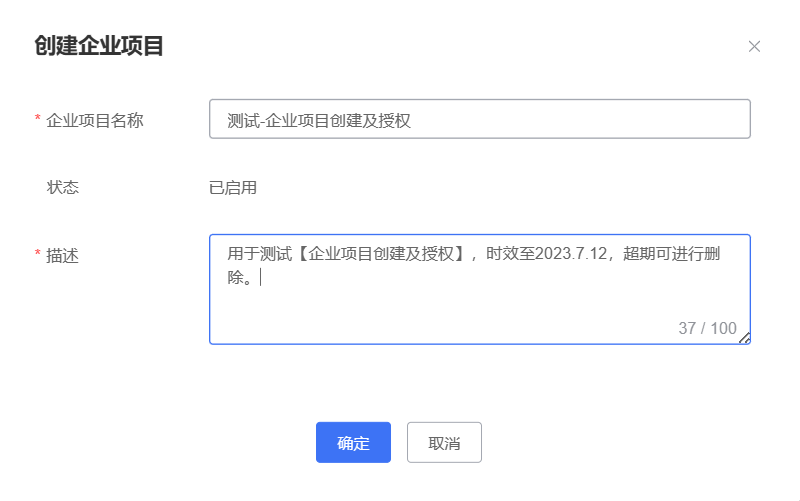This screenshot has height=501, width=800.
Task: Click the text 测试-企业项目创建及授权 in name field
Action: pos(320,121)
